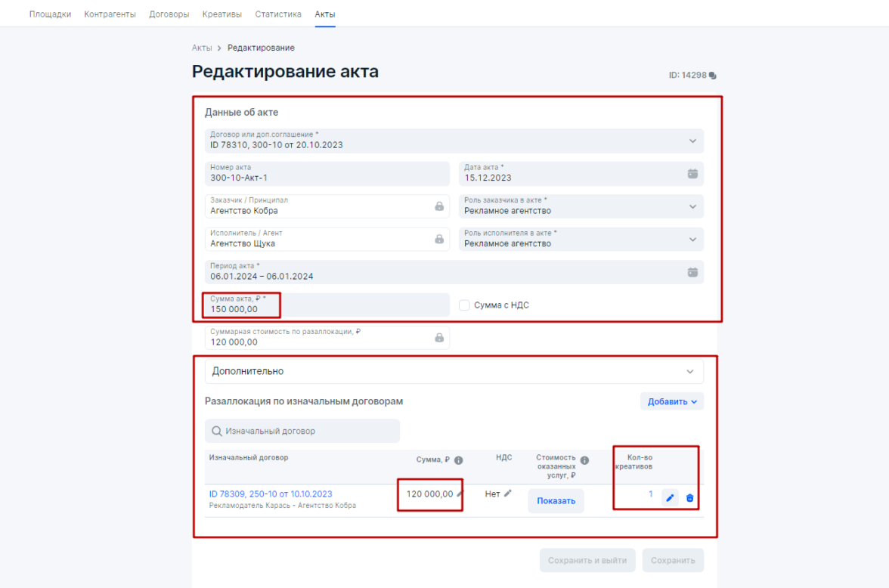Go to the Креативы tab

pos(222,14)
